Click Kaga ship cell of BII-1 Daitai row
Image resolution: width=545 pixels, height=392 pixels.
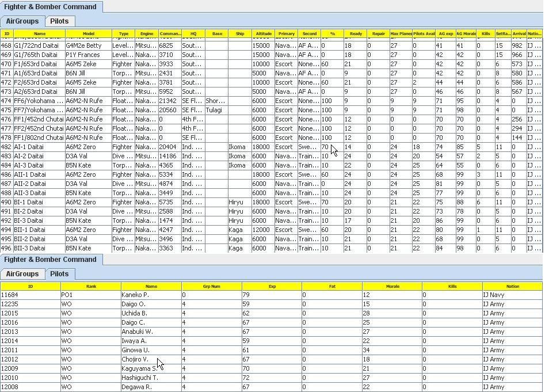point(240,230)
